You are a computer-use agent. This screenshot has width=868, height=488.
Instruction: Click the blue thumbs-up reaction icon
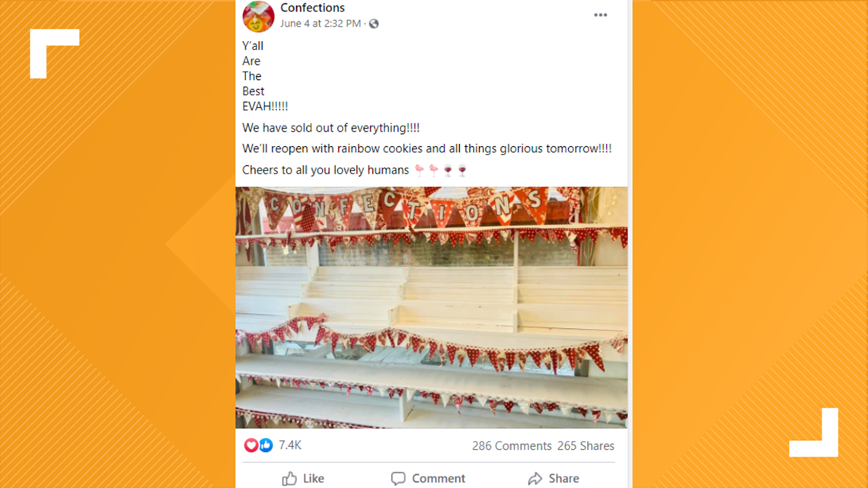click(x=266, y=445)
